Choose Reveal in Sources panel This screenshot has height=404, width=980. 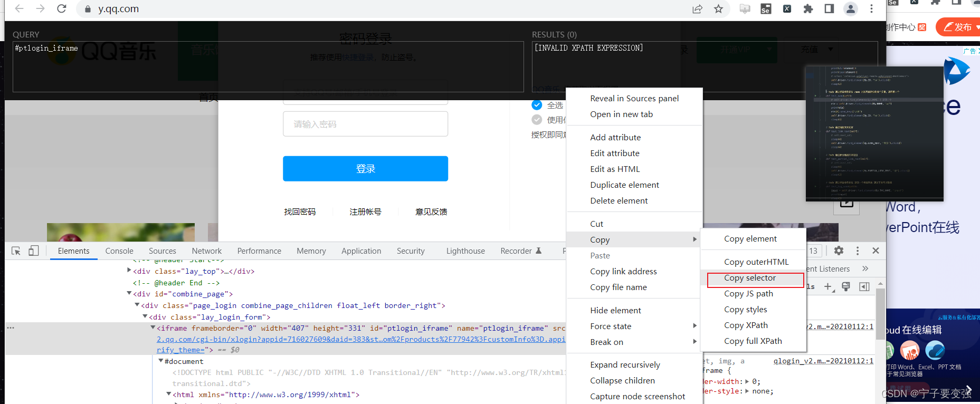coord(634,99)
